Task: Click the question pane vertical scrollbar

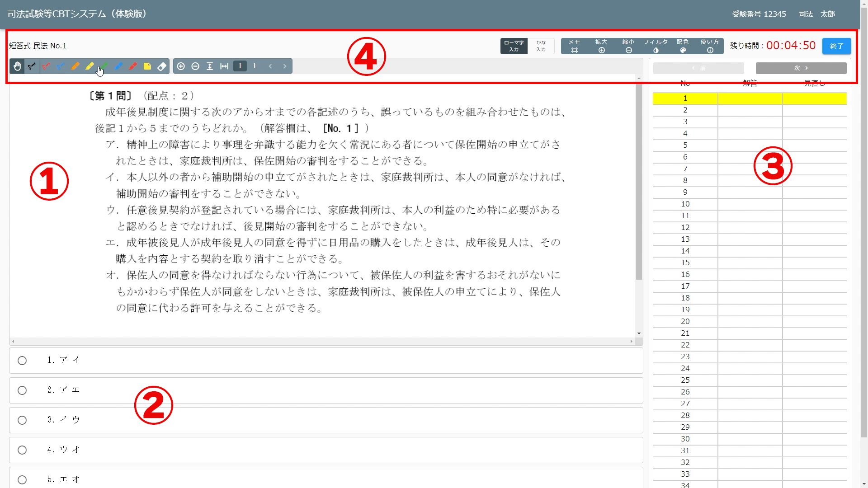Action: coord(639,181)
